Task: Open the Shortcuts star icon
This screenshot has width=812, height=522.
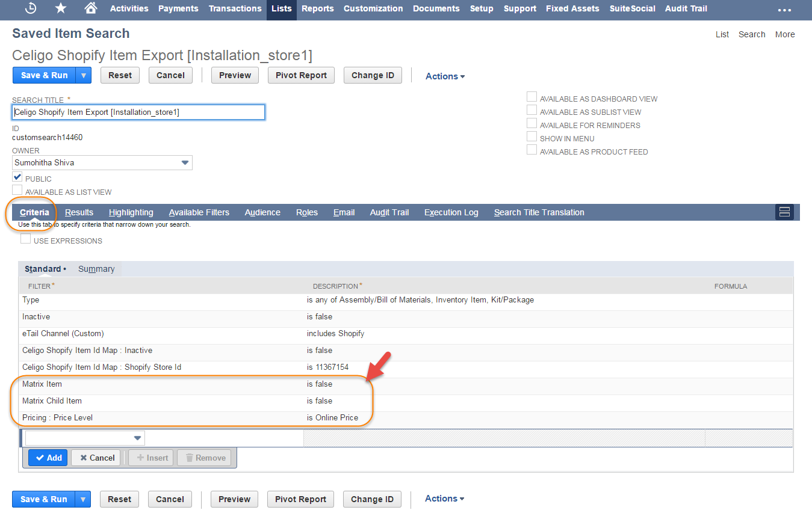Action: point(61,8)
